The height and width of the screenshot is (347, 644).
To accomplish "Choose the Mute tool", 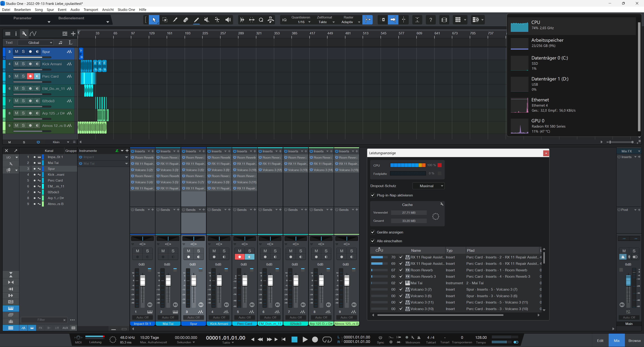I will click(207, 20).
